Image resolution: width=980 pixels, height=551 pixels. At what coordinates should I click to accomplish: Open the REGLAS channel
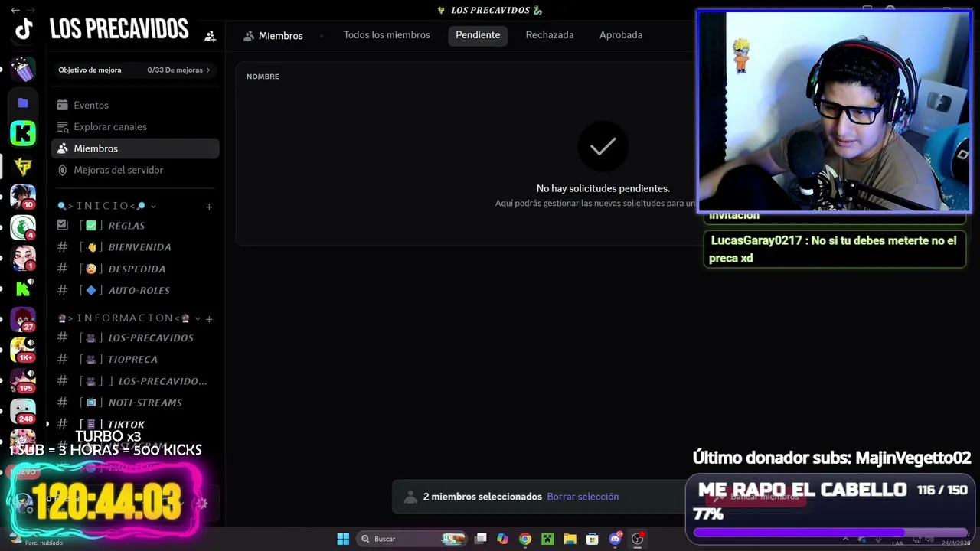click(x=135, y=226)
